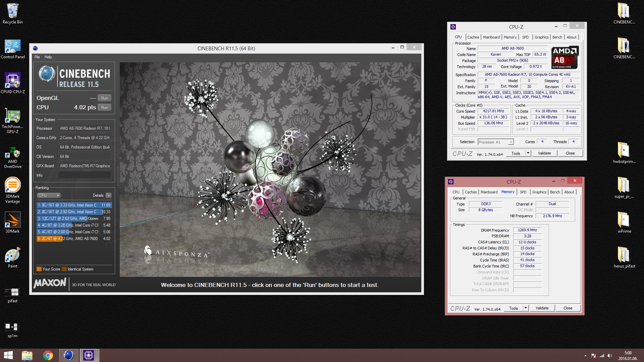This screenshot has height=362, width=644.
Task: Select ranking row 3 AMD Opteron 7.95
Action: coord(74,219)
